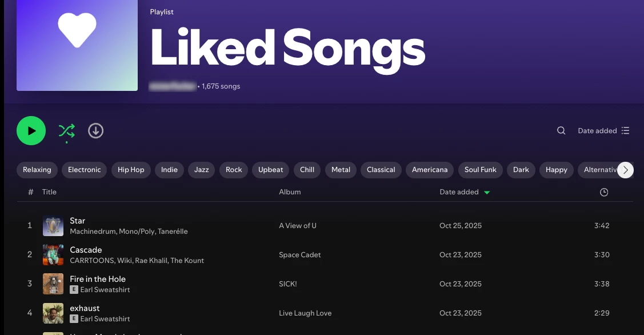Apply the Soul Funk filter
The width and height of the screenshot is (644, 335).
point(480,170)
